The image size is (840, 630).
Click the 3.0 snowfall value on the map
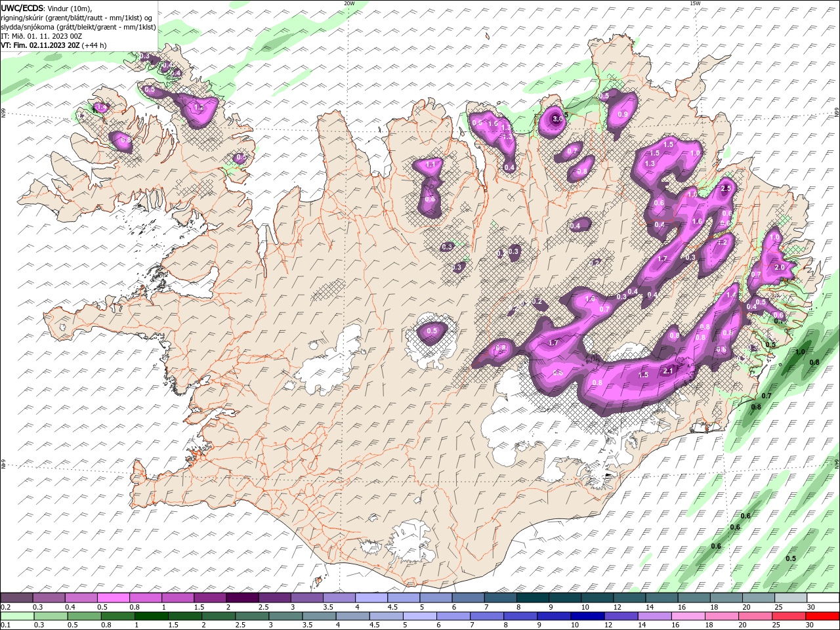pyautogui.click(x=558, y=119)
